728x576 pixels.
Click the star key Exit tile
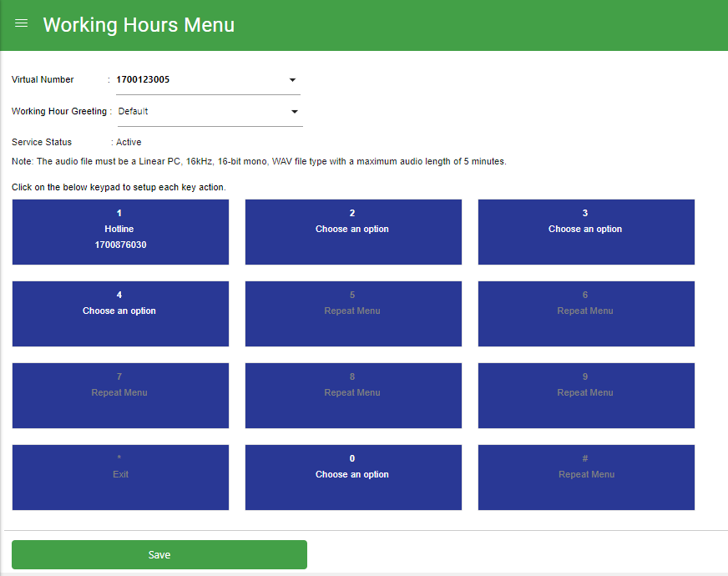pos(121,477)
